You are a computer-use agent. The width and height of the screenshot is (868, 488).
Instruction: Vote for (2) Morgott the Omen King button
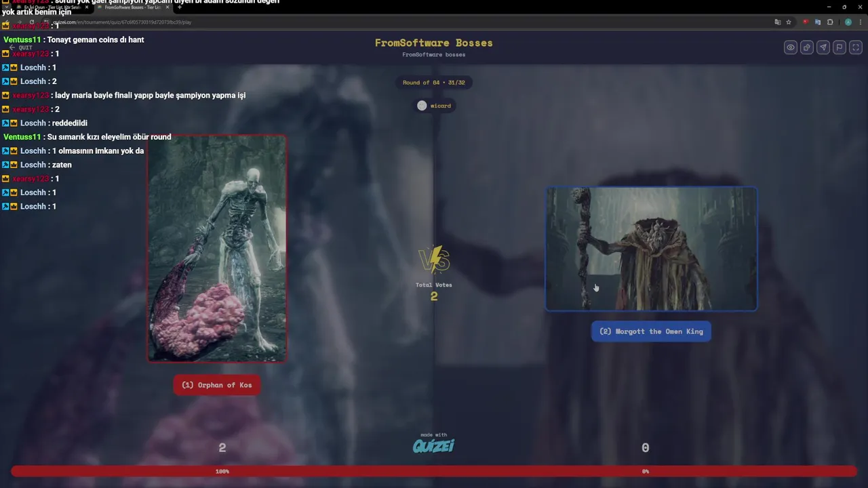click(651, 331)
